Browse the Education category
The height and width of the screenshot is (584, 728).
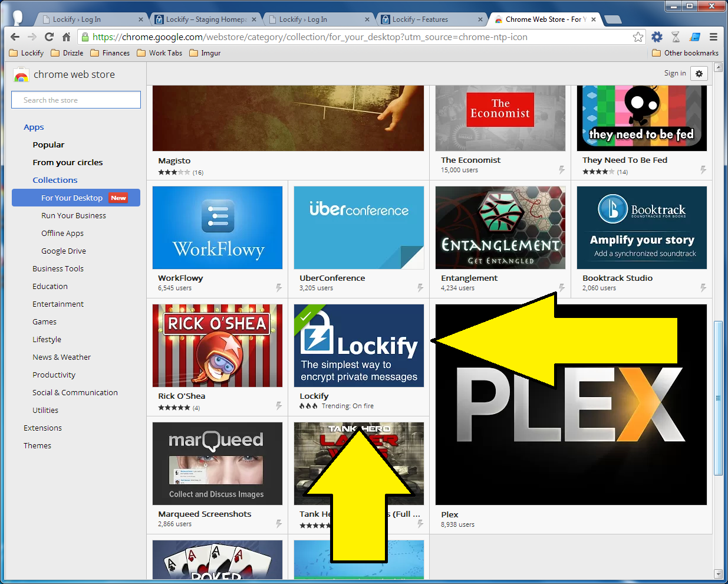coord(50,286)
